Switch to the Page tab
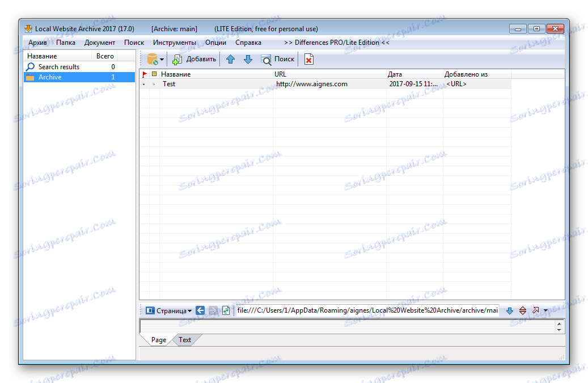 (159, 340)
